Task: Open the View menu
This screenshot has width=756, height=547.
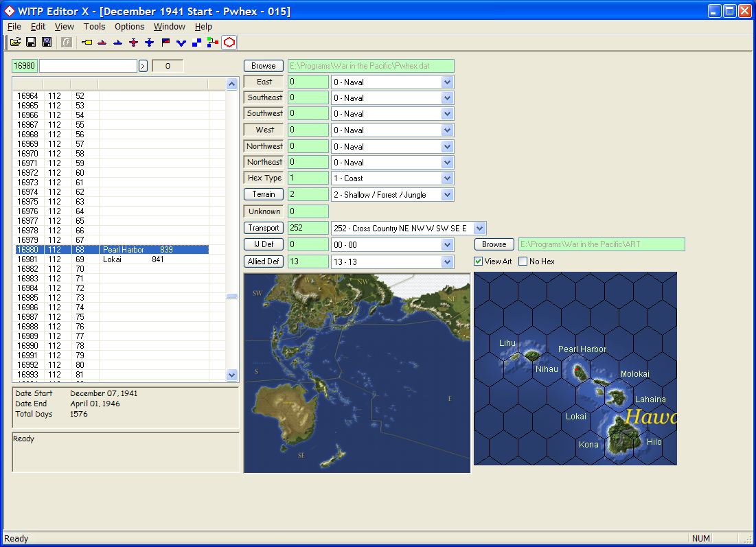Action: [x=64, y=27]
